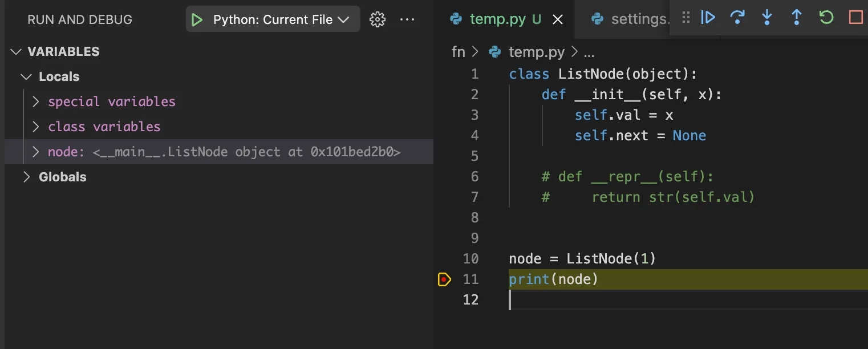Expand special variables in Locals
Image resolution: width=868 pixels, height=349 pixels.
click(36, 102)
